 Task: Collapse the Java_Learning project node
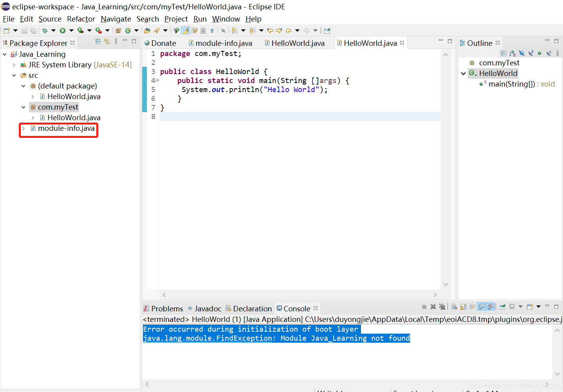(x=5, y=54)
